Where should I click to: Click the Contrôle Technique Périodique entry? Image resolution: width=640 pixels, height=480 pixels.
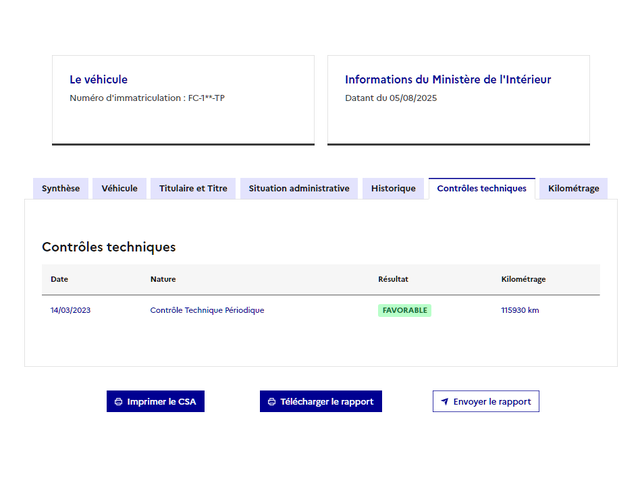(207, 310)
